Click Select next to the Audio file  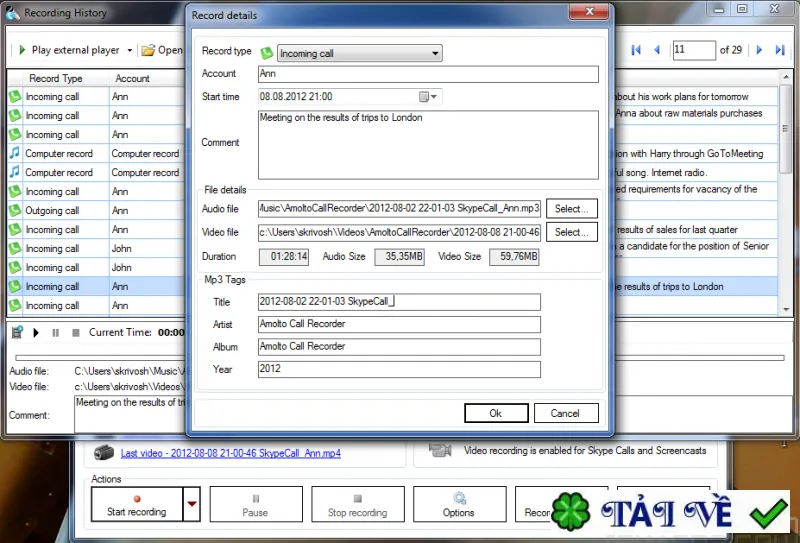571,209
